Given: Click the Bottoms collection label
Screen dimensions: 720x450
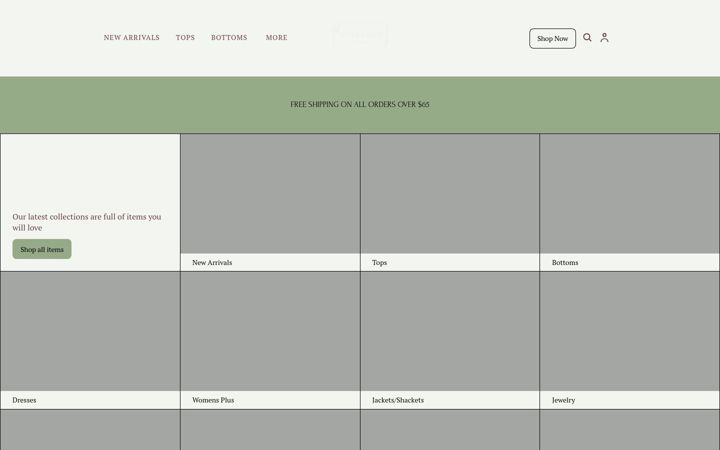Looking at the screenshot, I should point(565,263).
